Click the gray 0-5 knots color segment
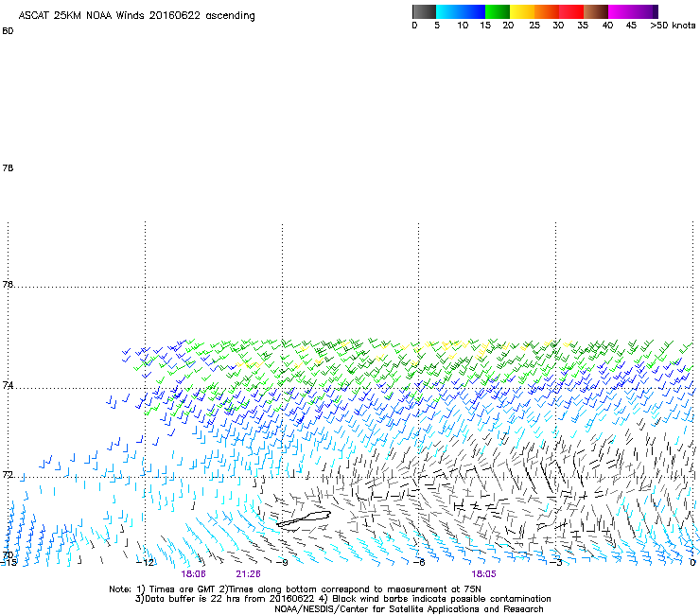 pos(424,11)
